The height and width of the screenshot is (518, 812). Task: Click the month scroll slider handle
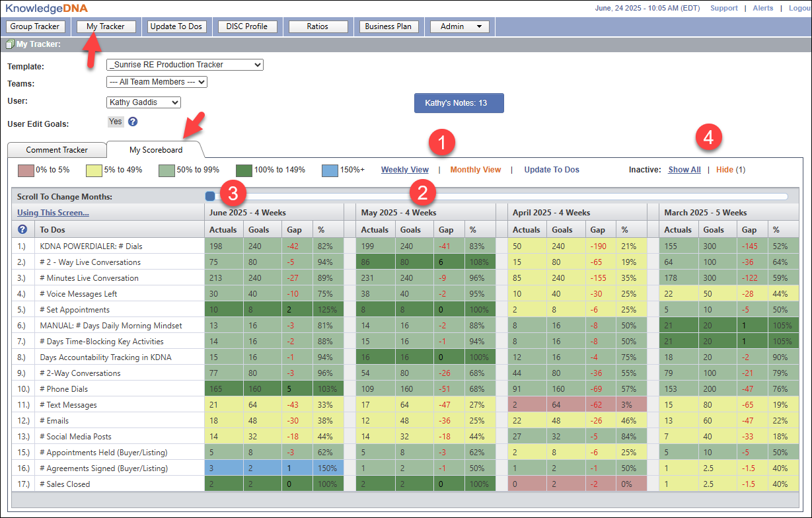click(210, 196)
